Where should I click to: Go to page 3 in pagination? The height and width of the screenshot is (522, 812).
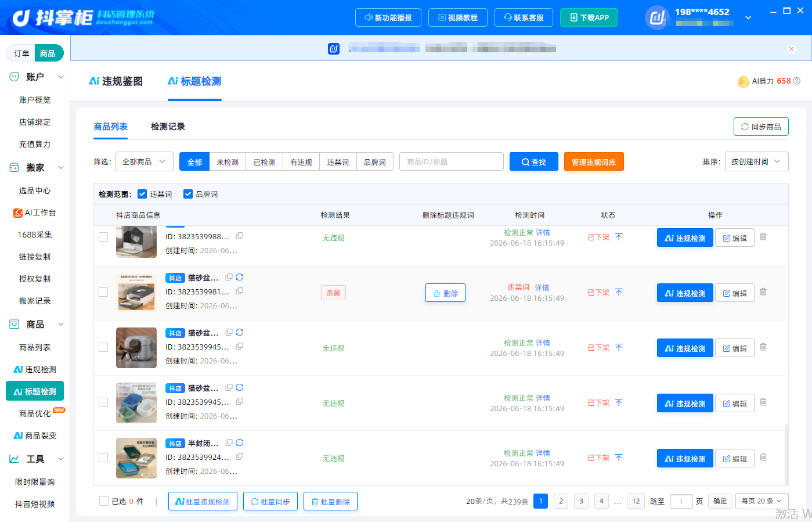pos(581,501)
